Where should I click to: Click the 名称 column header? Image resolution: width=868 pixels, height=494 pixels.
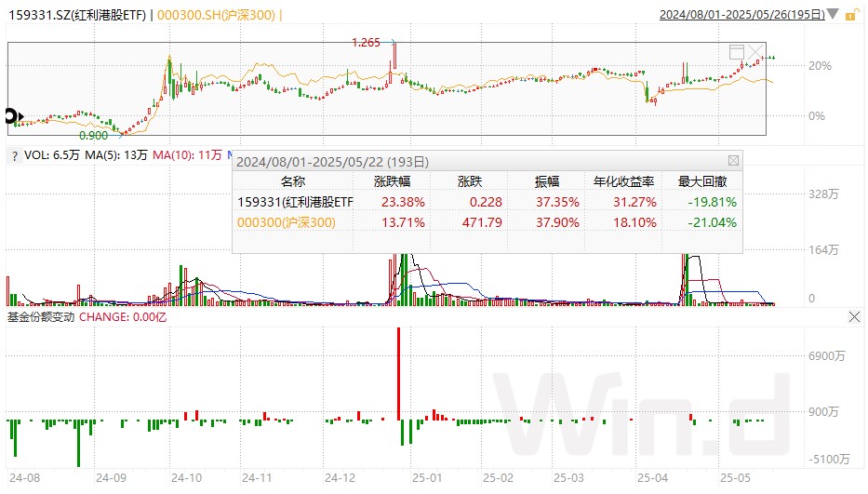pyautogui.click(x=293, y=181)
